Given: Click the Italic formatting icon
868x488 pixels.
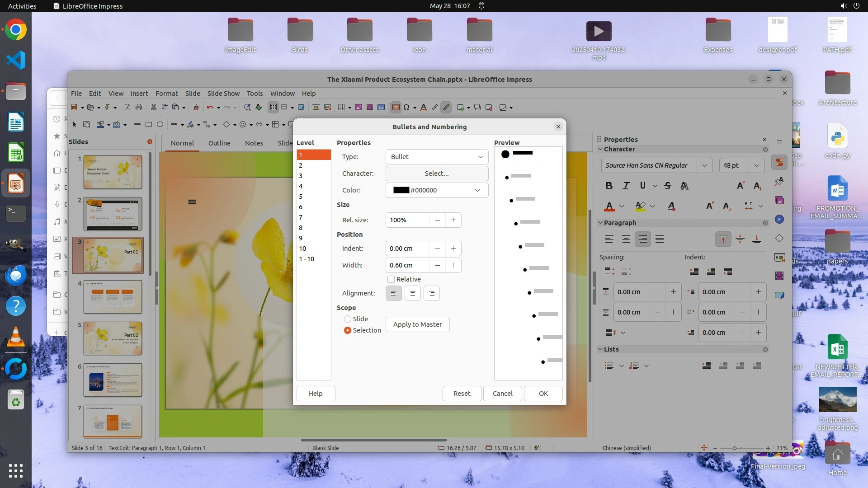Looking at the screenshot, I should tap(626, 186).
